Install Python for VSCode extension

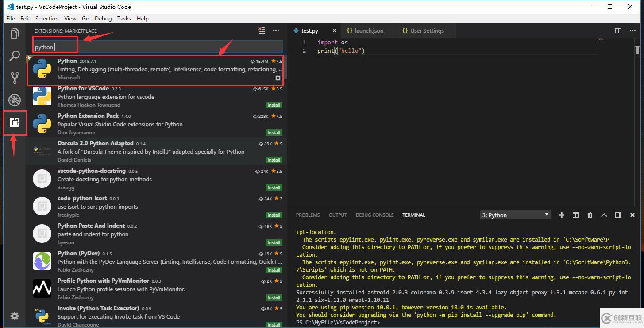pyautogui.click(x=274, y=105)
